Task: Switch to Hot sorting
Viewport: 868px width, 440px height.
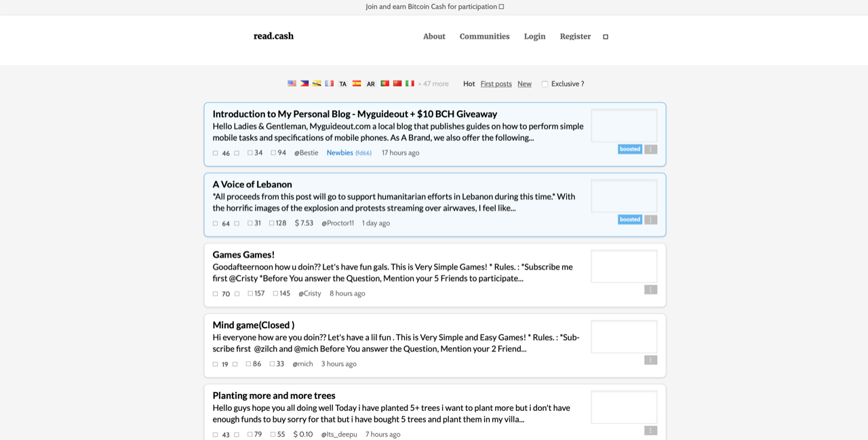Action: (469, 84)
